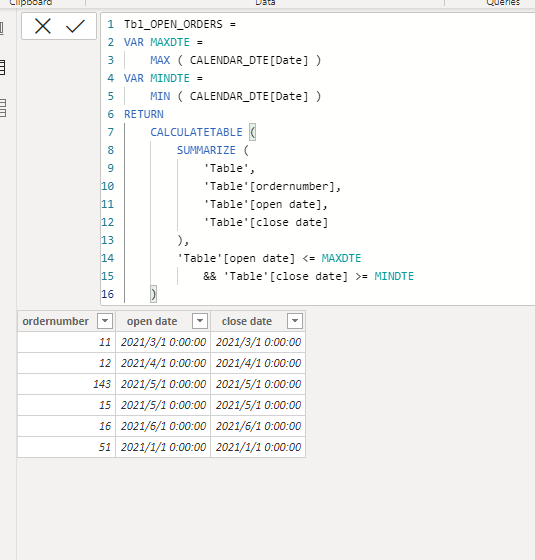Viewport: 535px width, 560px height.
Task: Open ordernumber column filter dropdown
Action: point(105,321)
